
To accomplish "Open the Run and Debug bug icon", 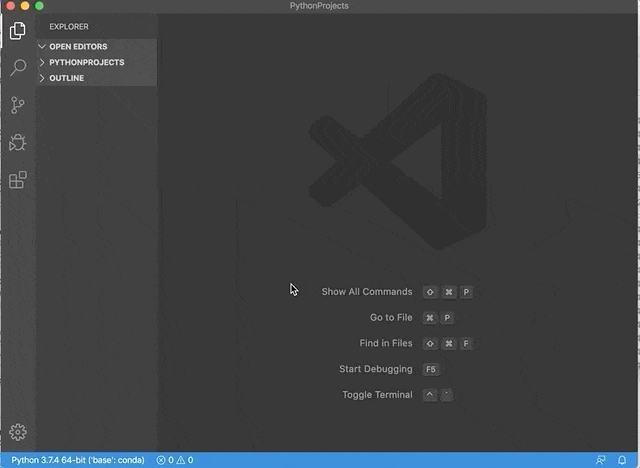I will click(18, 142).
